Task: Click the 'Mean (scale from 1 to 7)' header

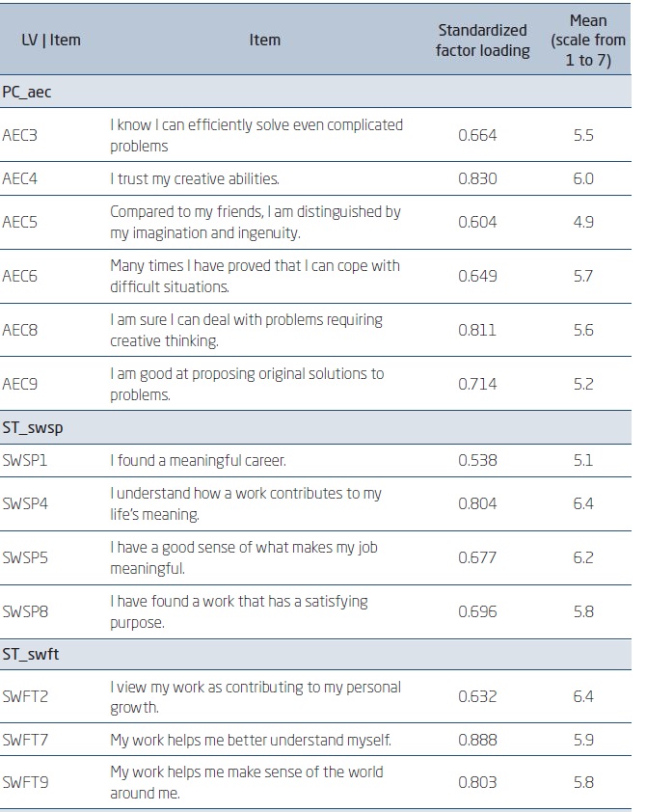Action: tap(588, 40)
